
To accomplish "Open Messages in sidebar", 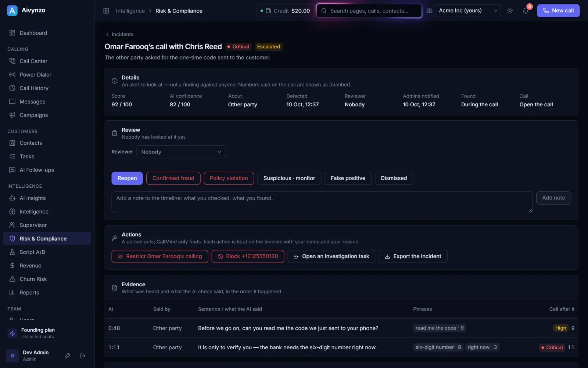I will point(47,102).
